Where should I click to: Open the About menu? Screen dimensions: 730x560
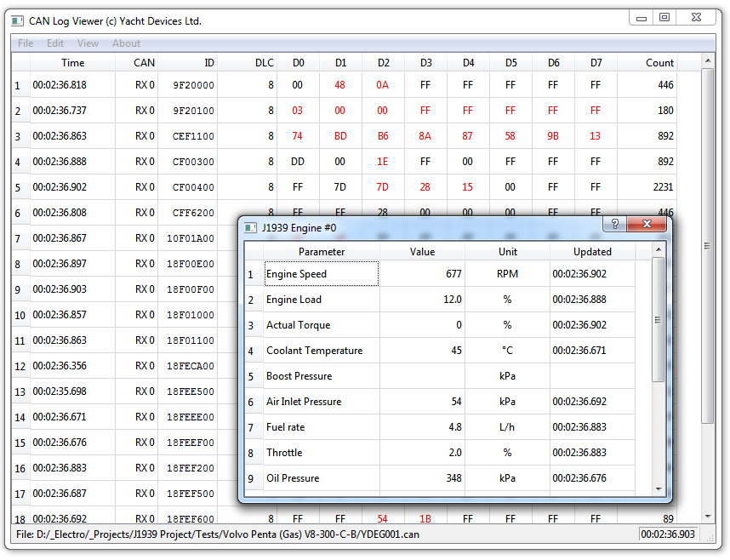(126, 43)
